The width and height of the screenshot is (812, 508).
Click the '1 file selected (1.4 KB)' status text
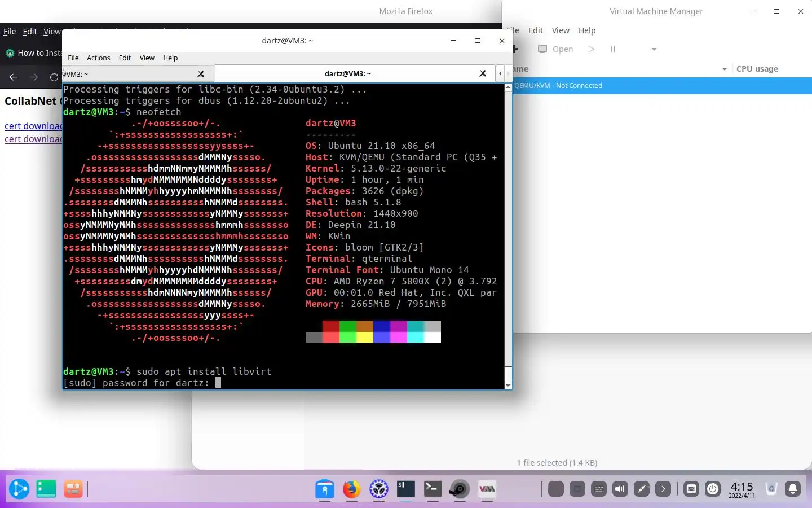pos(557,463)
